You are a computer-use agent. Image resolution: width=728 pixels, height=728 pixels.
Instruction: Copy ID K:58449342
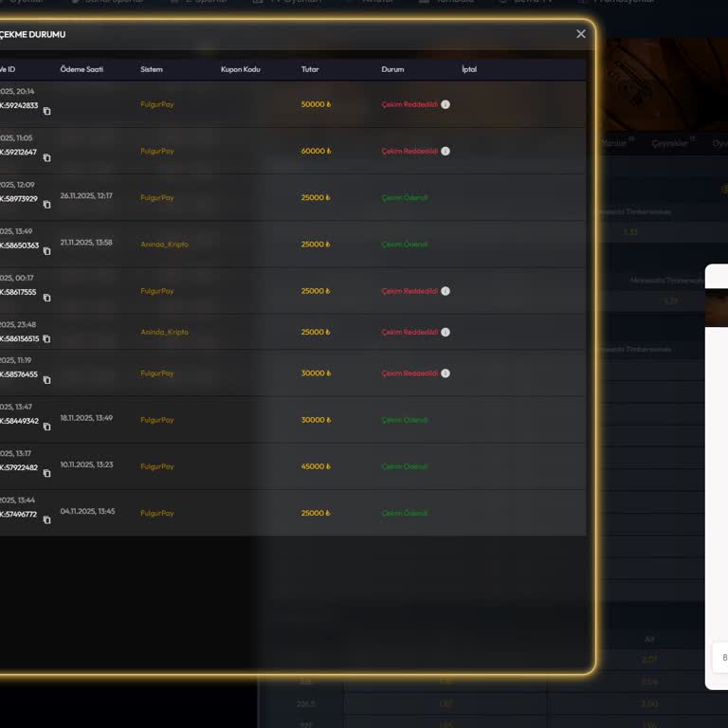tap(46, 427)
